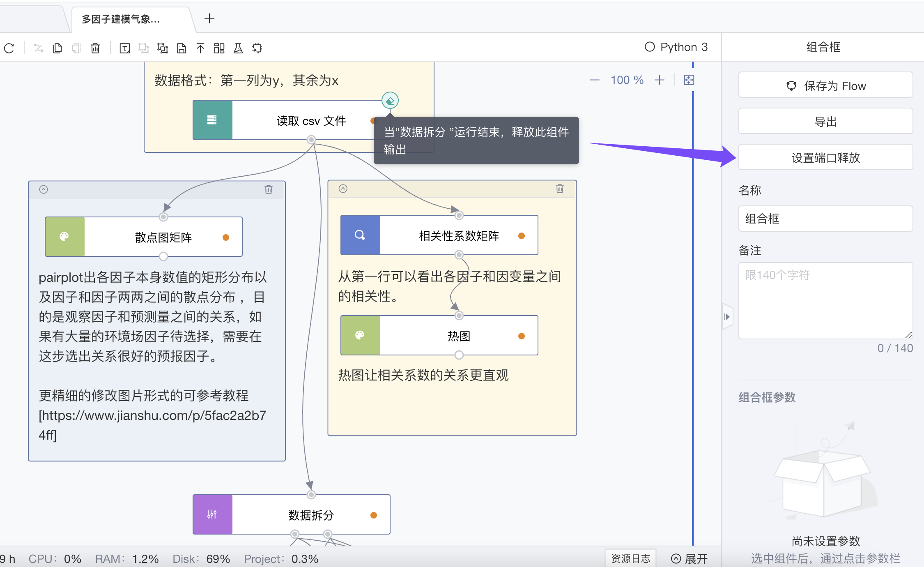Screen dimensions: 924x567
Task: Click the text box note tool
Action: point(125,48)
